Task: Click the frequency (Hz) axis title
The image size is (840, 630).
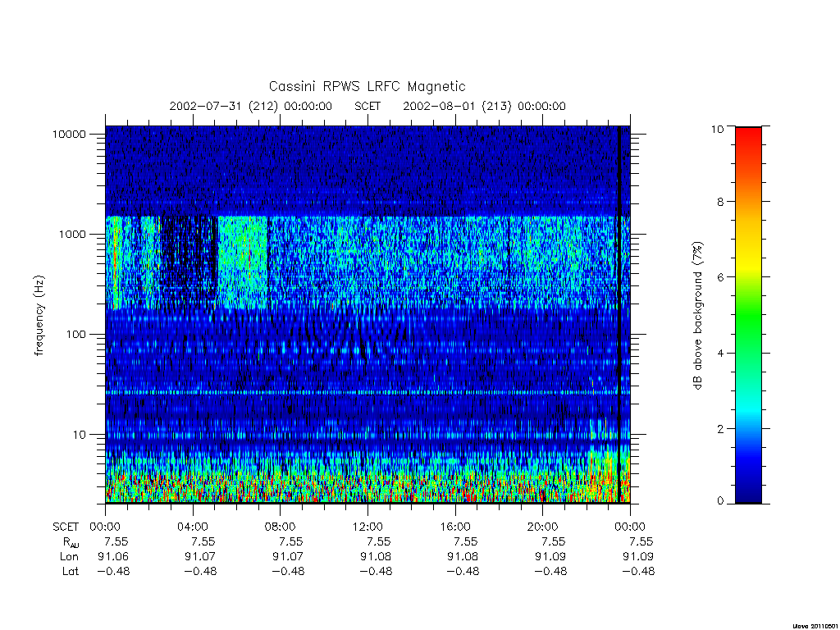Action: pos(39,316)
